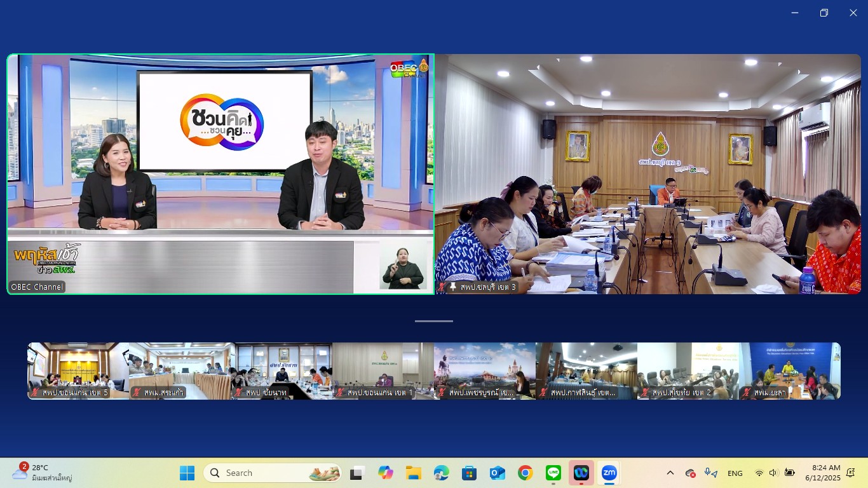Open Google Chrome from taskbar
The width and height of the screenshot is (868, 488).
click(x=525, y=473)
